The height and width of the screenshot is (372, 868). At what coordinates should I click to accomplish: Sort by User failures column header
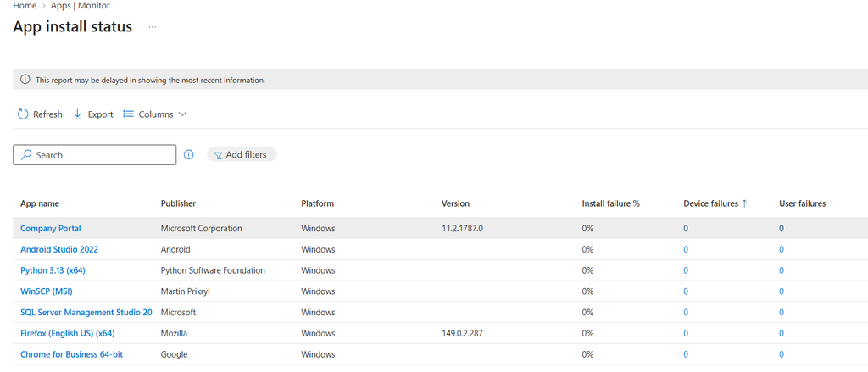pos(802,203)
